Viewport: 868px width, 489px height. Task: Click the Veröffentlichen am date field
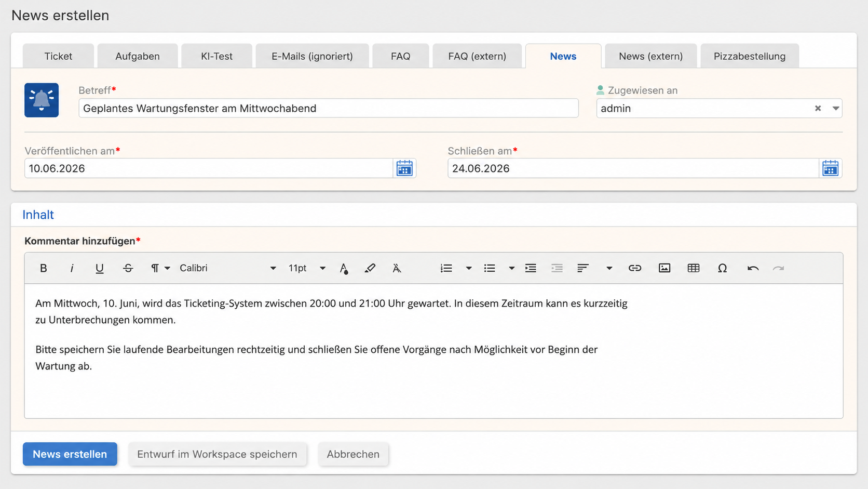pyautogui.click(x=209, y=168)
